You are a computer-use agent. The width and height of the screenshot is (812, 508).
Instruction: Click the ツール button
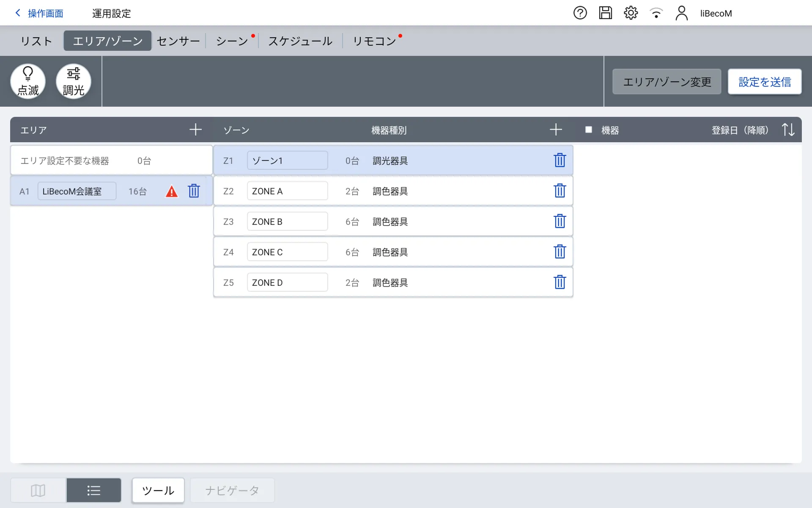pyautogui.click(x=158, y=490)
